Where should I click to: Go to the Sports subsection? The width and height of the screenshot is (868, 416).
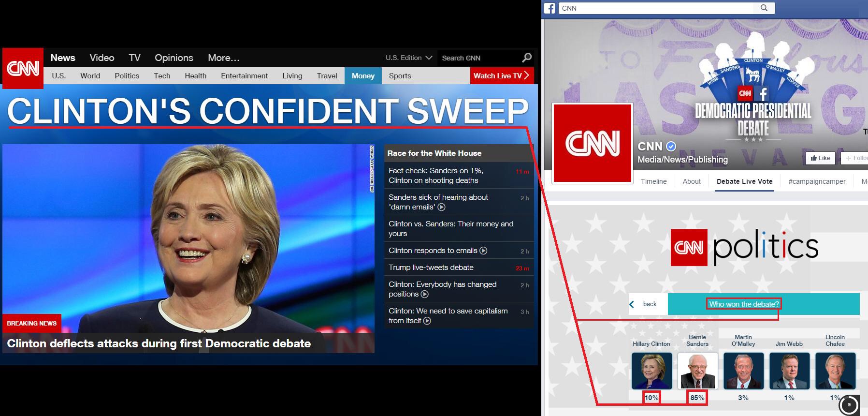click(x=400, y=76)
